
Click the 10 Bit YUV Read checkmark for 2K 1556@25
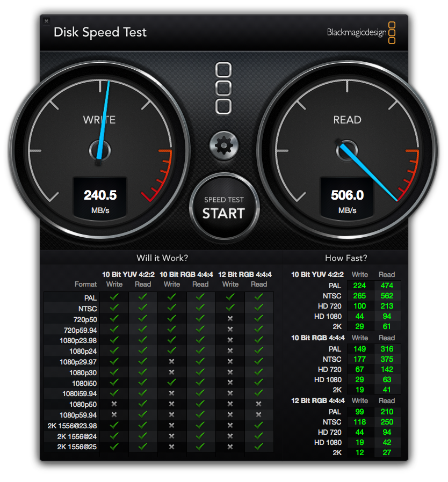pos(143,447)
